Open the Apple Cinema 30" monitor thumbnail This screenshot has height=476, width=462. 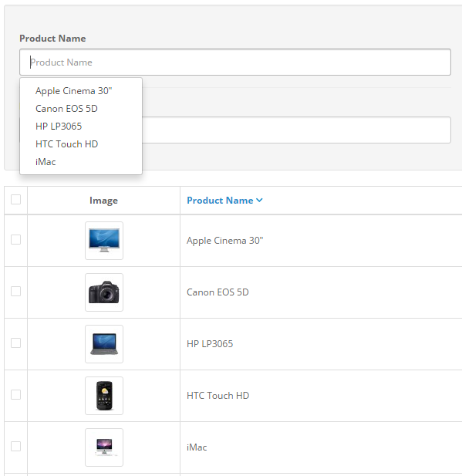[104, 241]
